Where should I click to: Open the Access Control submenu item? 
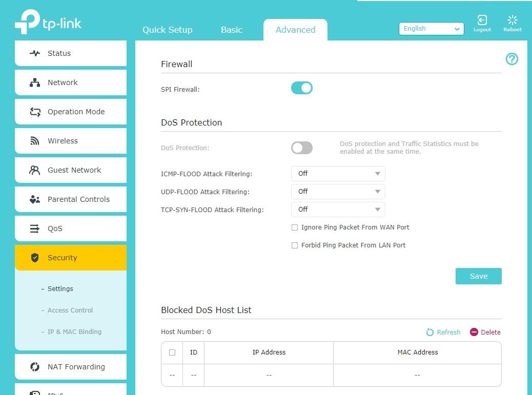[x=70, y=310]
